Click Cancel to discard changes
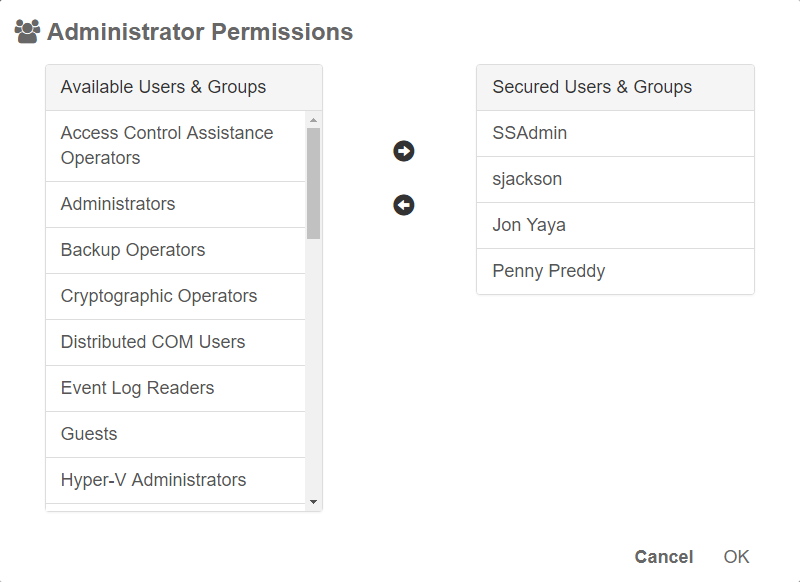This screenshot has width=800, height=582. tap(664, 556)
